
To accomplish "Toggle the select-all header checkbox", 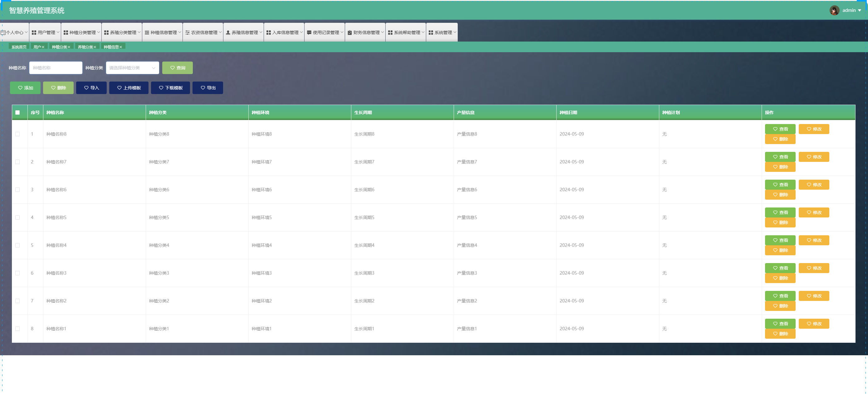I will pos(17,112).
